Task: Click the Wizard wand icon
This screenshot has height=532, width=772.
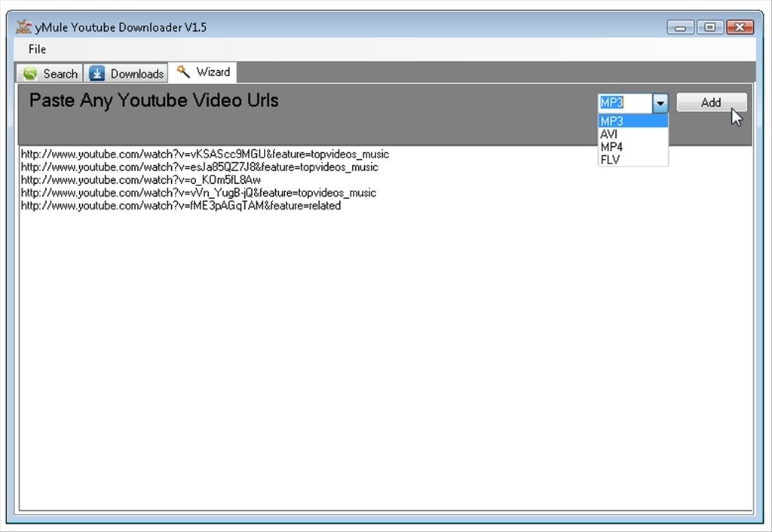Action: coord(183,72)
